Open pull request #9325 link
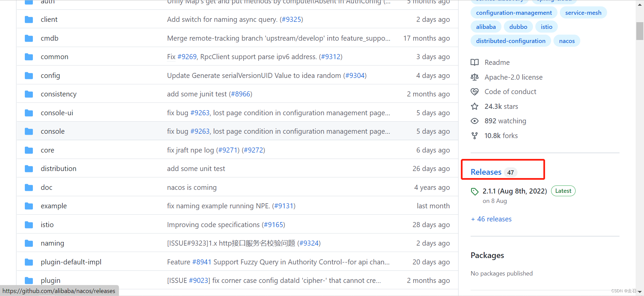 click(x=291, y=19)
